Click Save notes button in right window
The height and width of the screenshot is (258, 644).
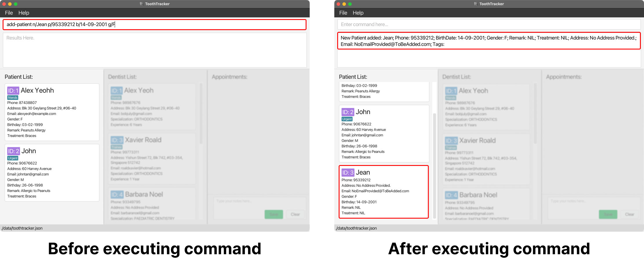[608, 214]
